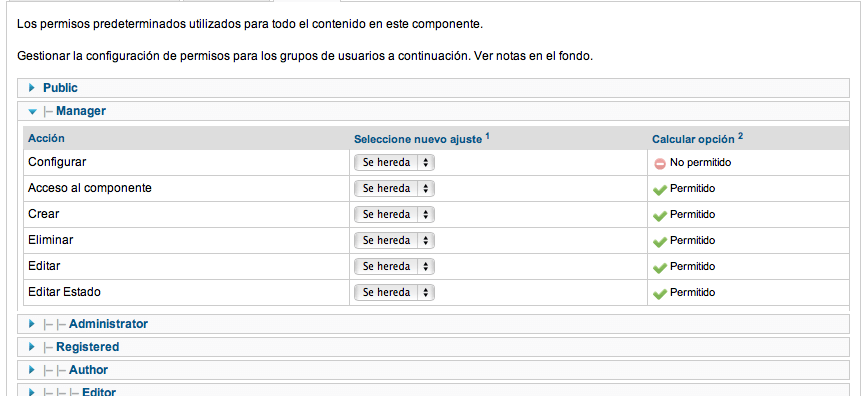This screenshot has height=396, width=868.
Task: Click the Calcular opción column header
Action: click(698, 139)
